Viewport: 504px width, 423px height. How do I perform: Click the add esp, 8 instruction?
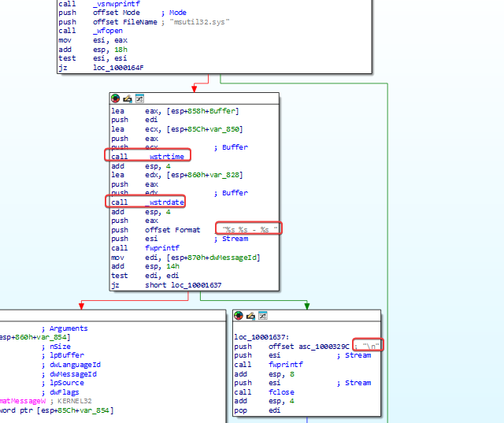[x=265, y=374]
